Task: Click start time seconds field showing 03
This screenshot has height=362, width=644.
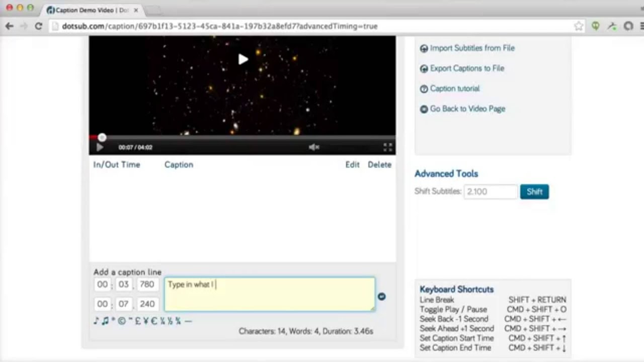Action: (x=124, y=284)
